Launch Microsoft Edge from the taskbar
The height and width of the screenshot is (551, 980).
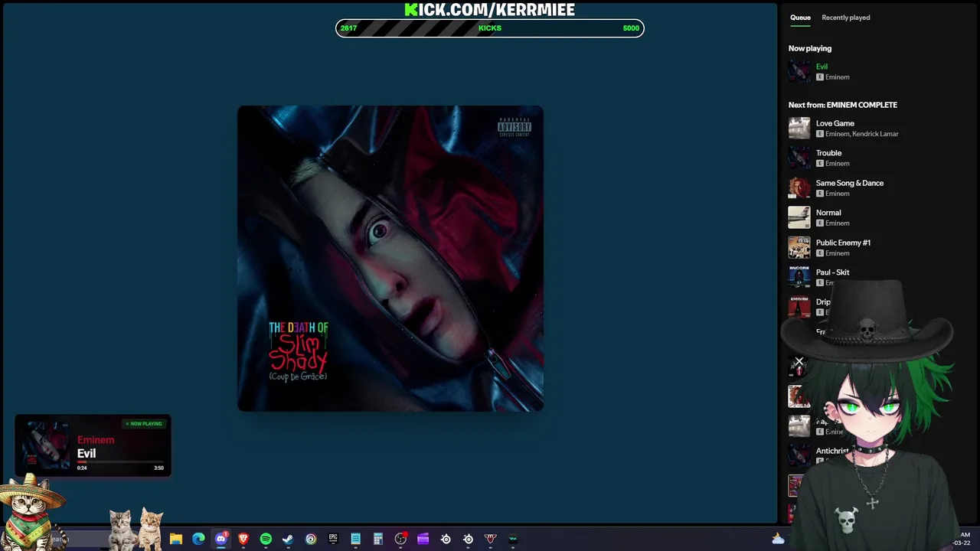tap(198, 539)
